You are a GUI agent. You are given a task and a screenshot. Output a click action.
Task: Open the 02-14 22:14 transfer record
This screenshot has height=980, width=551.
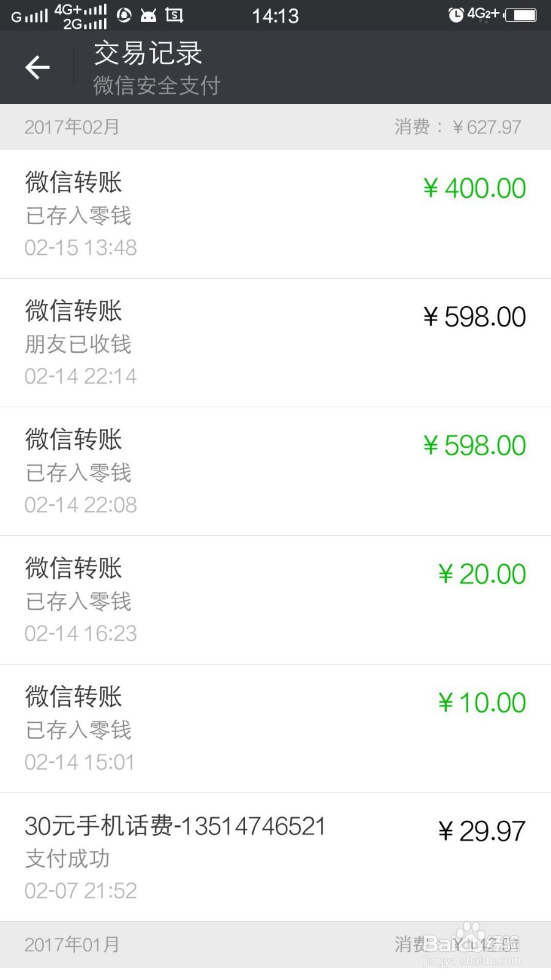[x=275, y=343]
